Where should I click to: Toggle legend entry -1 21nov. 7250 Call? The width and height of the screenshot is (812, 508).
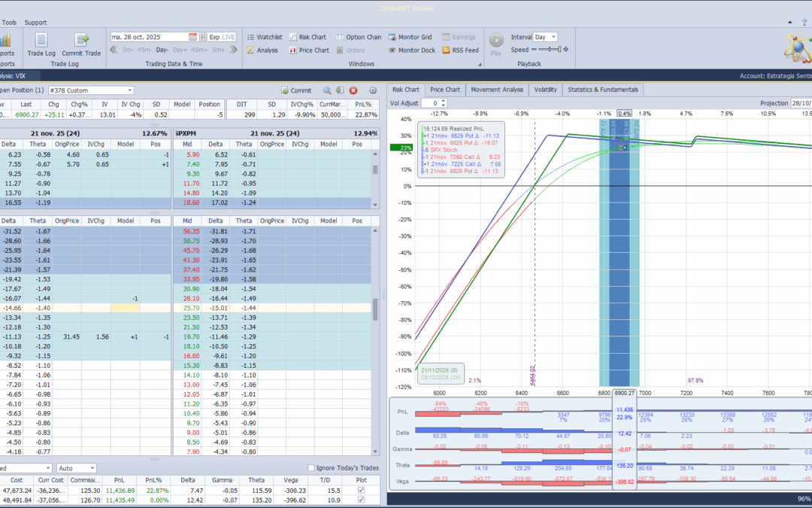461,157
